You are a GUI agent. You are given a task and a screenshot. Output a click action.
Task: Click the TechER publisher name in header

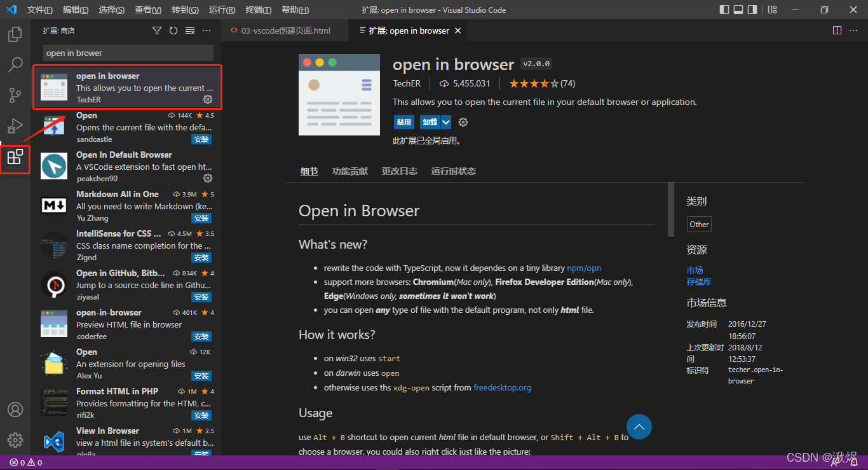click(407, 83)
